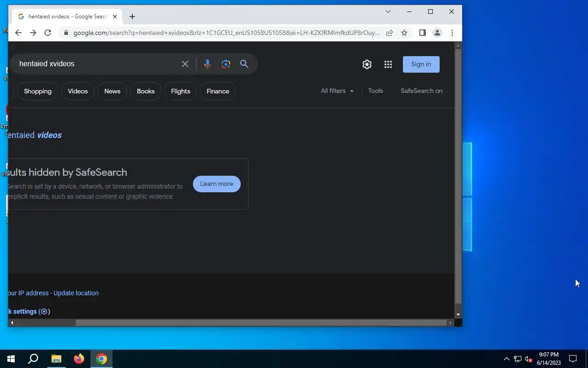
Task: Open the network status tray icon
Action: [518, 359]
